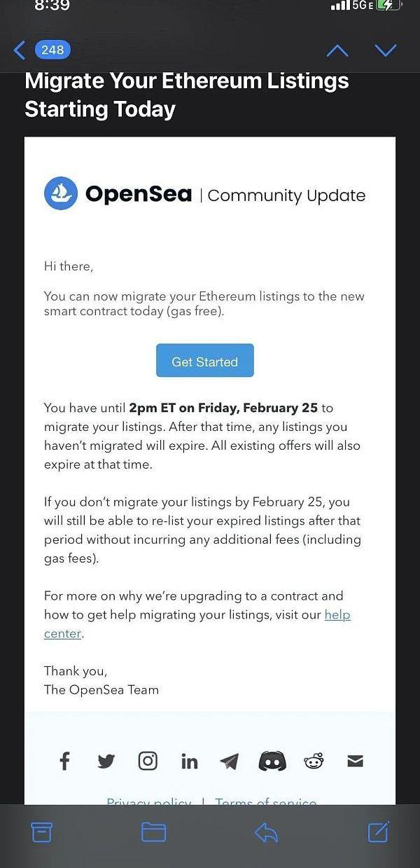Go to next message with down chevron
420x868 pixels.
coord(386,50)
